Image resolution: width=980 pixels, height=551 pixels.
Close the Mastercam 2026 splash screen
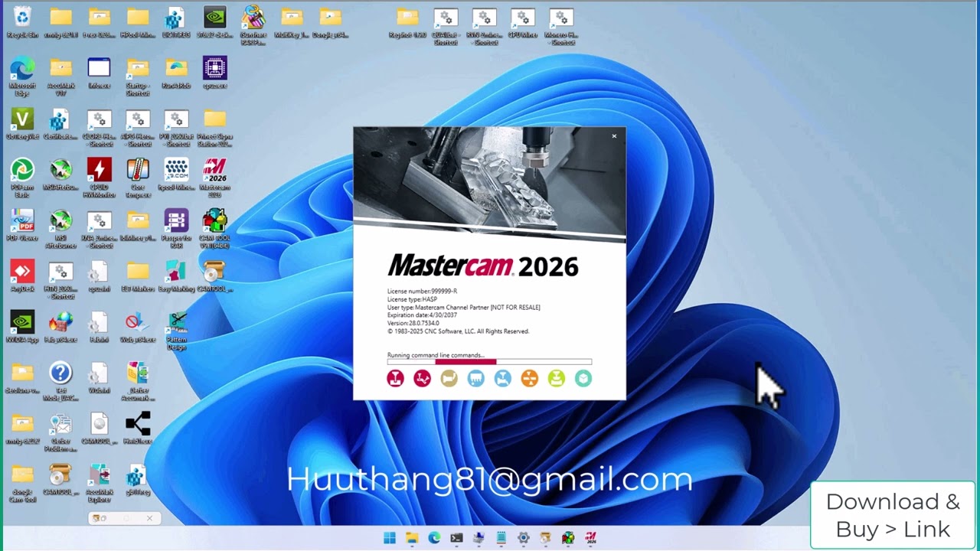click(613, 136)
